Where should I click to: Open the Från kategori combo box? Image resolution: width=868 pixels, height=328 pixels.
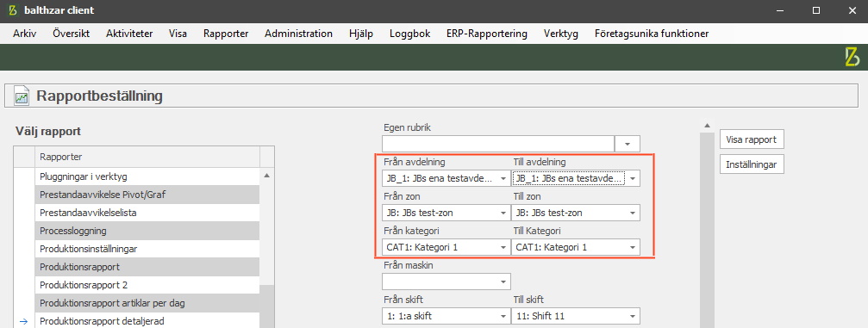446,247
